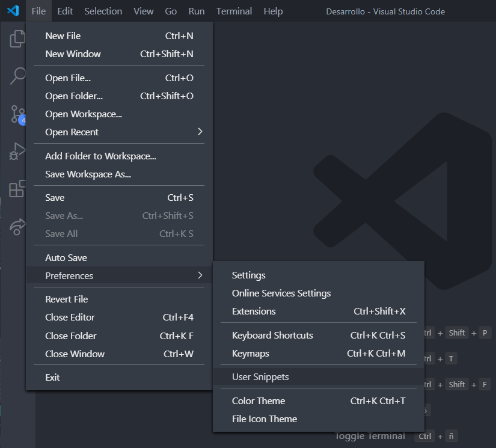Open Keyboard Shortcuts entry
The image size is (496, 448).
point(319,335)
